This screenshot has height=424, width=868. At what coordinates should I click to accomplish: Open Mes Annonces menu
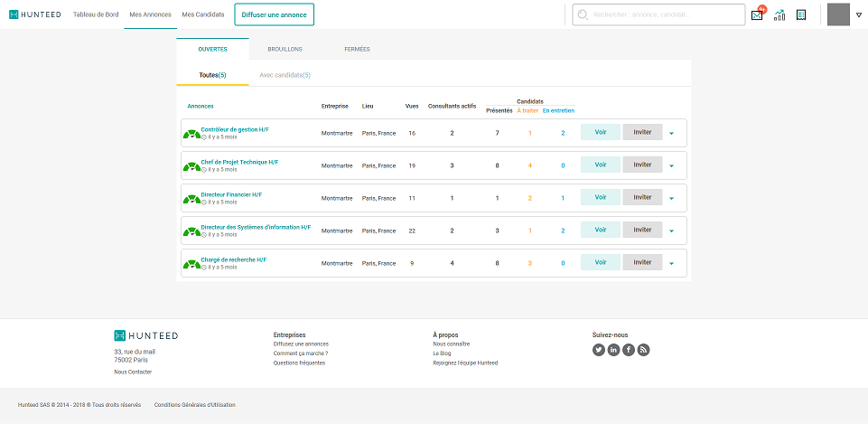[x=151, y=14]
